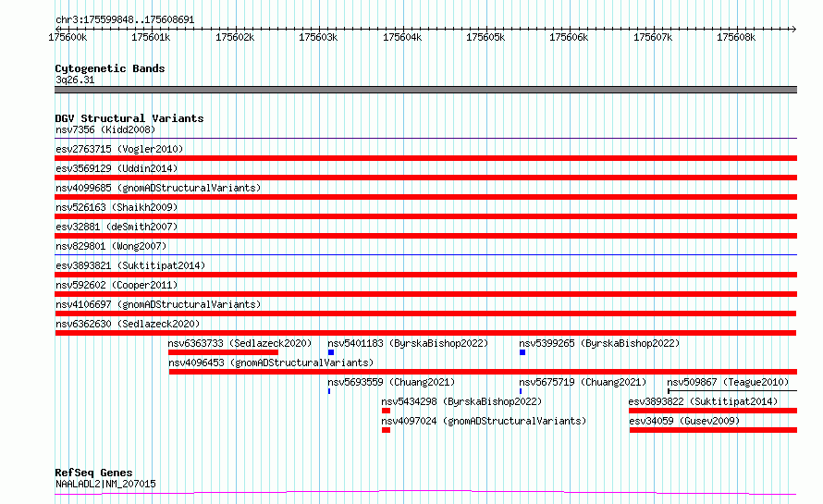Open the NAALADL2|NM_207015 gene label
Image resolution: width=823 pixels, height=504 pixels.
105,484
